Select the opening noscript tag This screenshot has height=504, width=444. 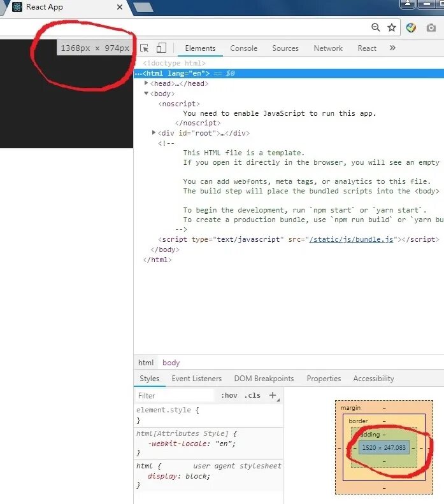coord(179,104)
